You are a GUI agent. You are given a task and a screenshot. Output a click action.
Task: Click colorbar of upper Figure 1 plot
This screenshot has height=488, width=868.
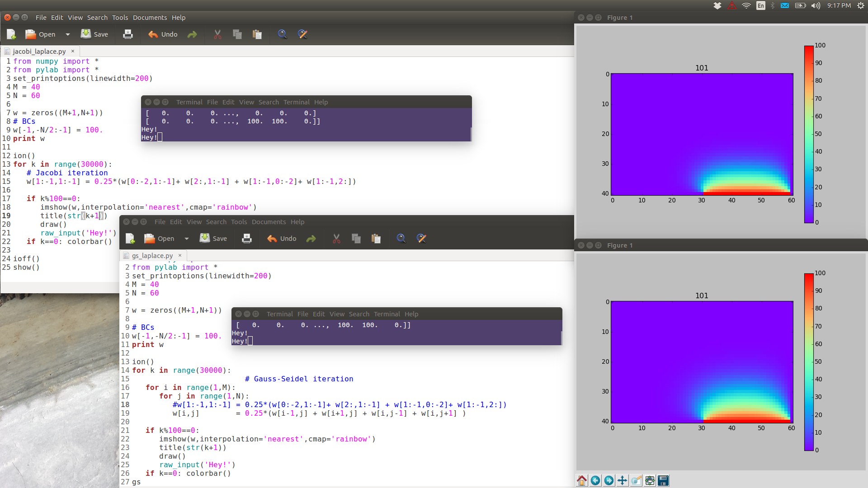point(809,134)
